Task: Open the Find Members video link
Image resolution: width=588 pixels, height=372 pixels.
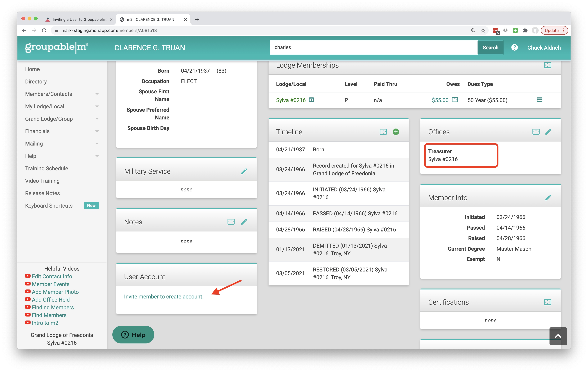Action: [x=49, y=315]
